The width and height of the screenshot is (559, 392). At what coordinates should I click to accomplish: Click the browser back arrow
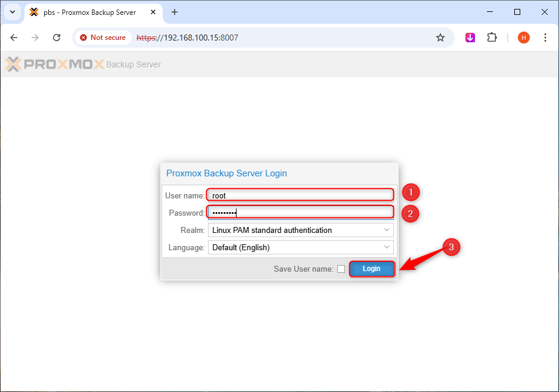[x=14, y=38]
